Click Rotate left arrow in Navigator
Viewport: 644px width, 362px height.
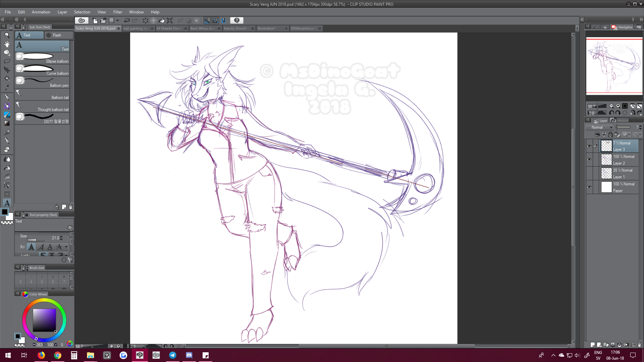[611, 113]
